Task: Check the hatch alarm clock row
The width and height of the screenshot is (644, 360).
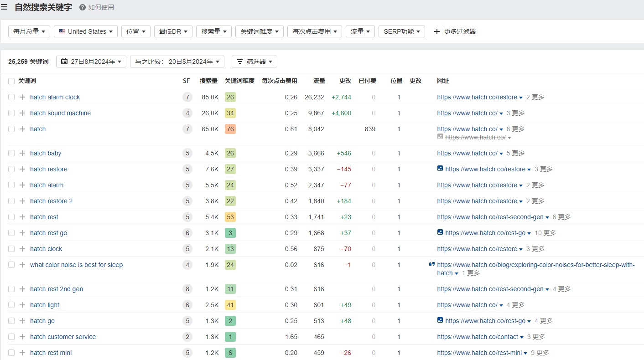Action: point(11,97)
